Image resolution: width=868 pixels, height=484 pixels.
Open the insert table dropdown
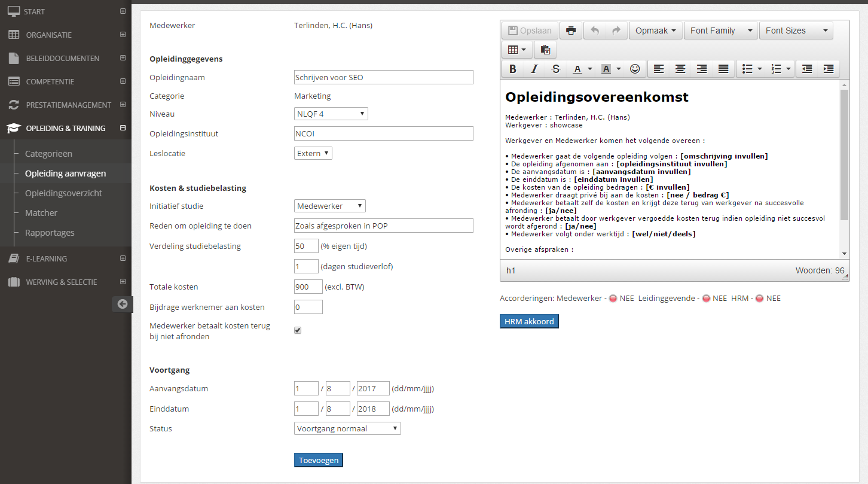(516, 50)
